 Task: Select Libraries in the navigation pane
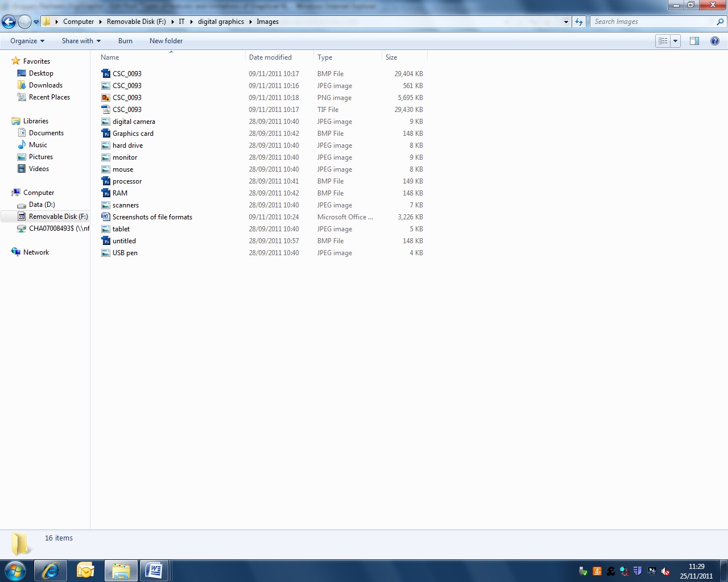(35, 121)
